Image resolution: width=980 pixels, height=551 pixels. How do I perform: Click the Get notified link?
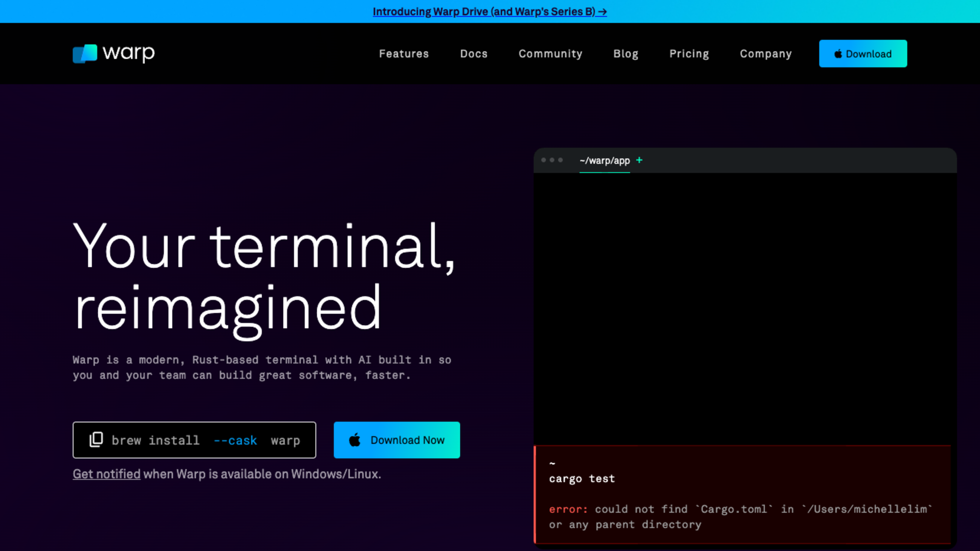coord(106,474)
